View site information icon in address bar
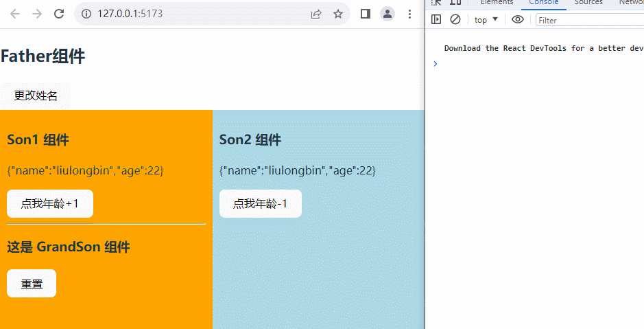This screenshot has height=329, width=644. [x=87, y=14]
